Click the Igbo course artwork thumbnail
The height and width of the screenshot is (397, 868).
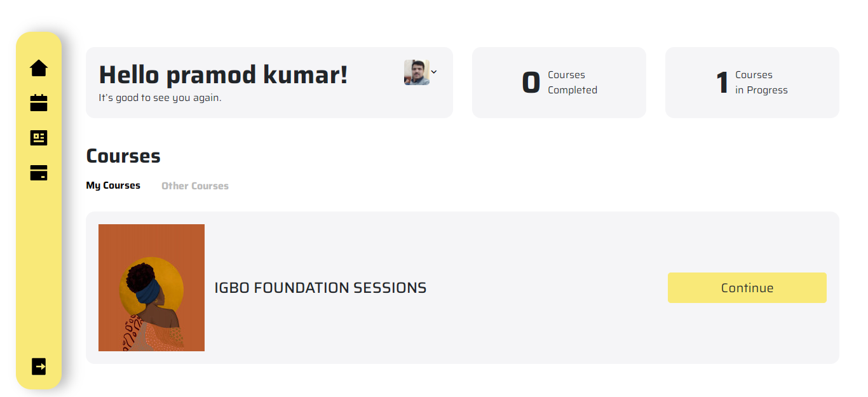coord(151,288)
